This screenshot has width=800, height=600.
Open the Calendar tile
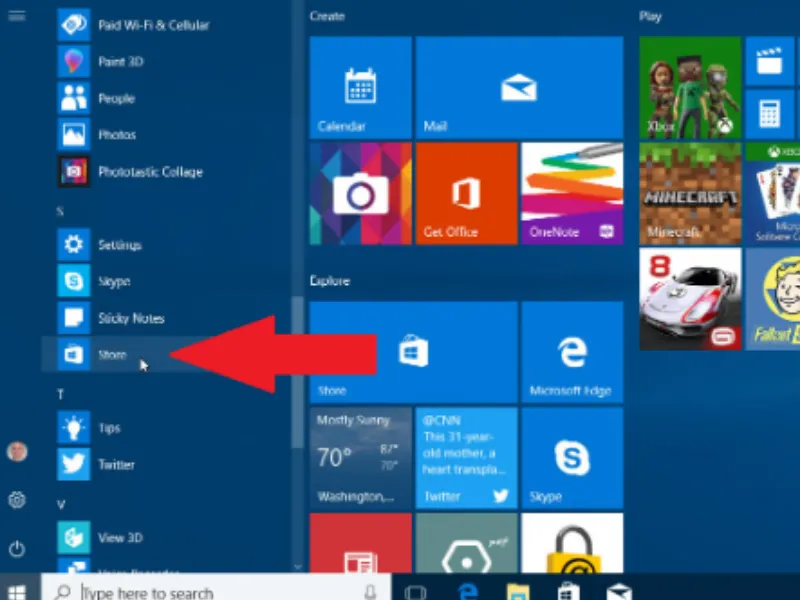point(361,88)
